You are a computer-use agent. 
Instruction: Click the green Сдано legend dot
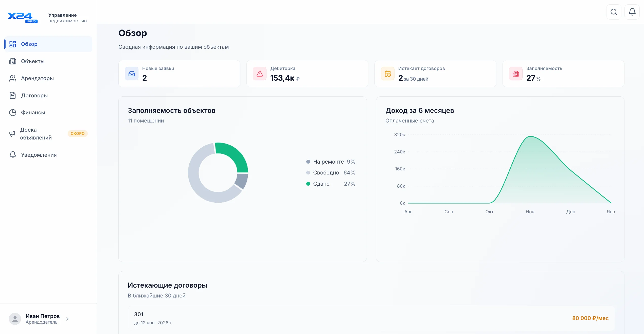tap(308, 184)
